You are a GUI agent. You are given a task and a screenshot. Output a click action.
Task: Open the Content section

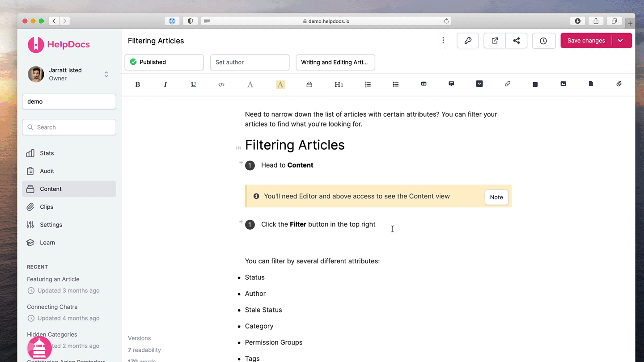point(69,189)
